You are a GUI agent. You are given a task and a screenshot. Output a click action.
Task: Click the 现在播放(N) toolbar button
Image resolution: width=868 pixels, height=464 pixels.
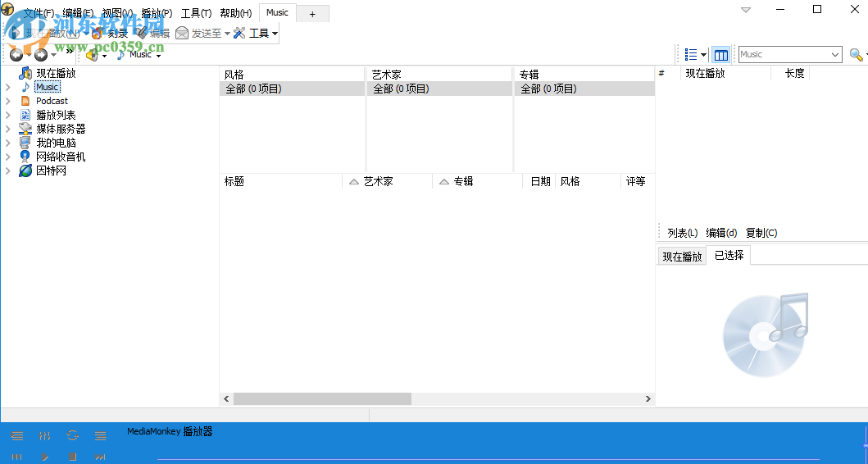tap(47, 34)
